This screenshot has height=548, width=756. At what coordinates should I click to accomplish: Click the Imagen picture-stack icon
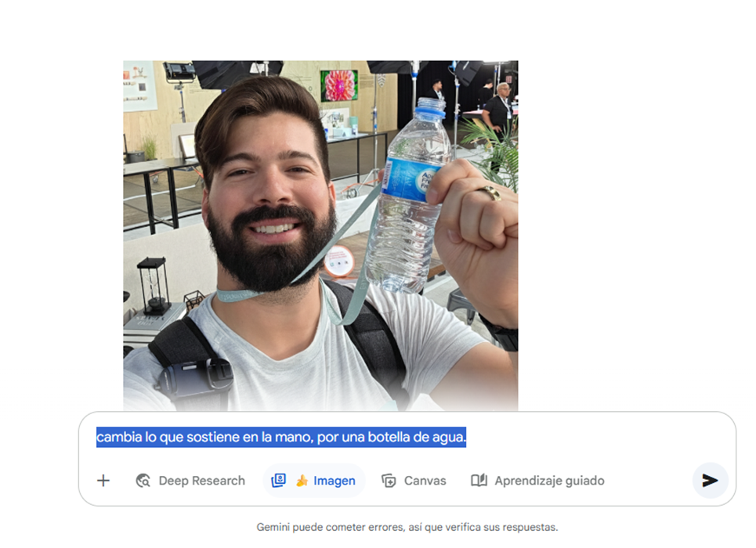(279, 480)
